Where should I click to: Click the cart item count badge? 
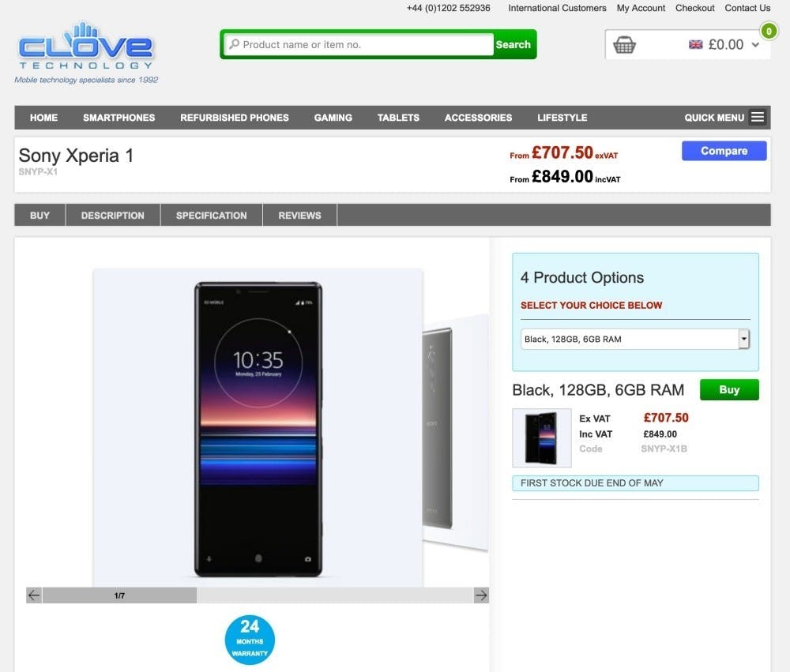[x=769, y=32]
